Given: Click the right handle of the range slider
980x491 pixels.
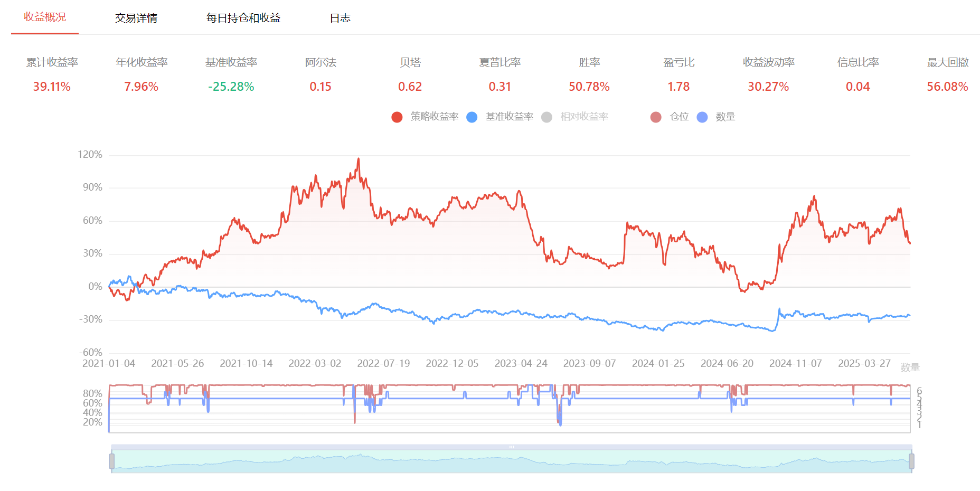Looking at the screenshot, I should coord(911,461).
